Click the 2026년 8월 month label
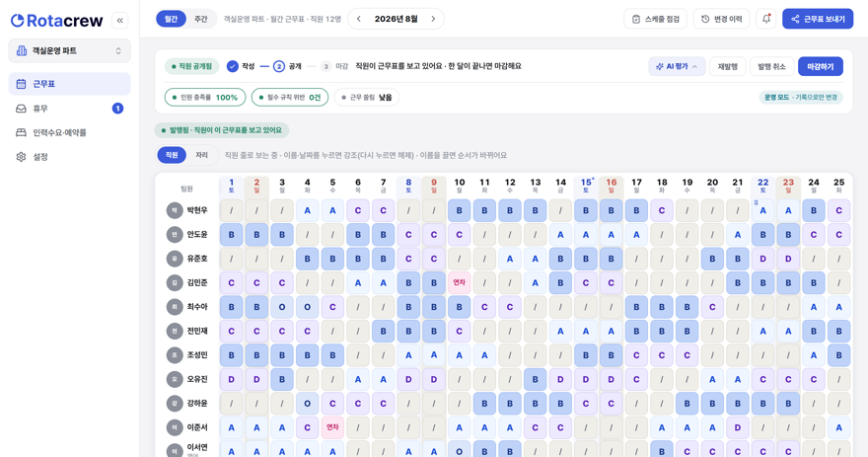This screenshot has width=868, height=457. point(396,19)
